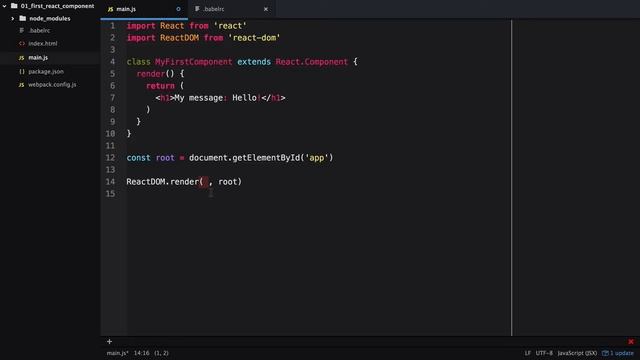Click line number 1 in gutter

(113, 26)
